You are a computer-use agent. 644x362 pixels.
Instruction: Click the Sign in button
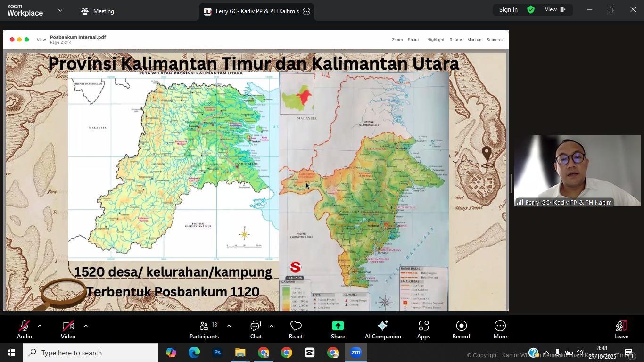click(x=508, y=10)
